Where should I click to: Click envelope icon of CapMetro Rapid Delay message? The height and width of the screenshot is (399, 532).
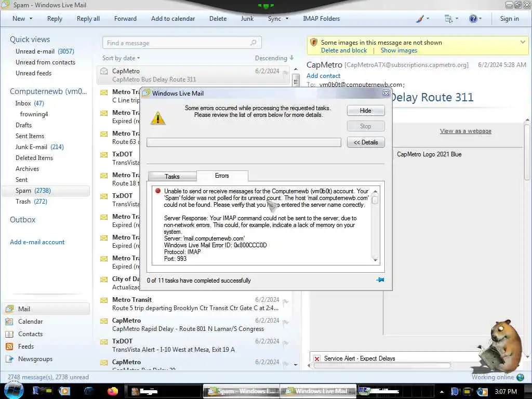coord(104,321)
